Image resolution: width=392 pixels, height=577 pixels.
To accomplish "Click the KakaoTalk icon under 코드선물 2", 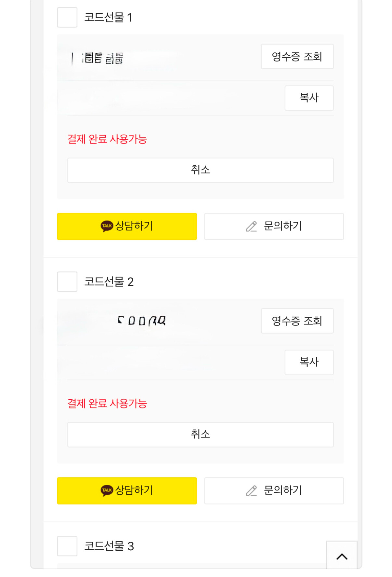I will click(x=107, y=490).
